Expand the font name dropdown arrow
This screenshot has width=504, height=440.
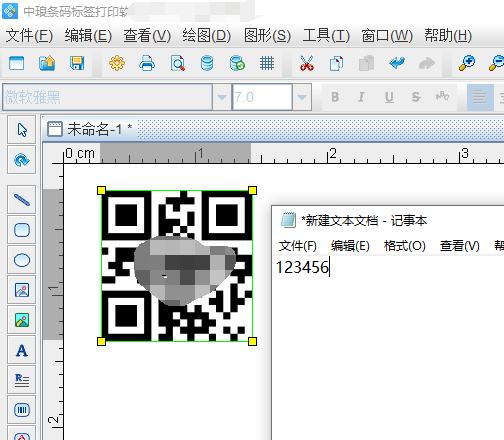[222, 97]
